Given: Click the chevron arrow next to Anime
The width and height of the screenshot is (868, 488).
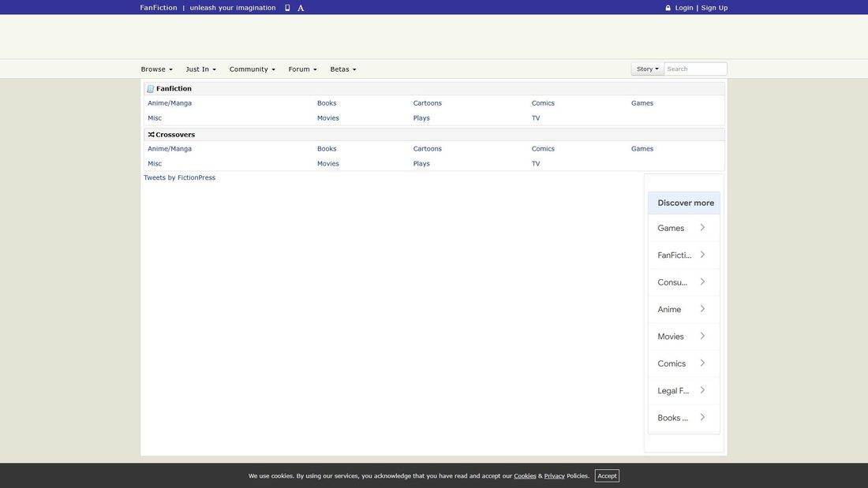Looking at the screenshot, I should coord(702,309).
